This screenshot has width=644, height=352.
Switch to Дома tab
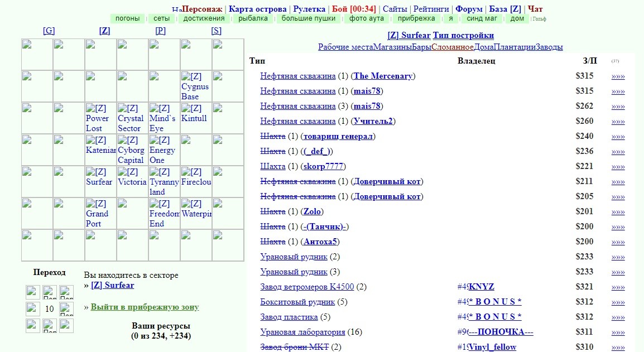(483, 47)
